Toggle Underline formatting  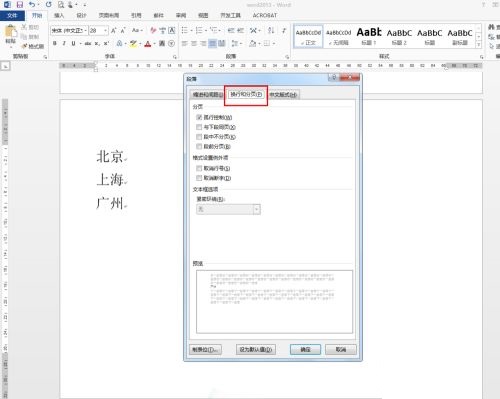[73, 43]
